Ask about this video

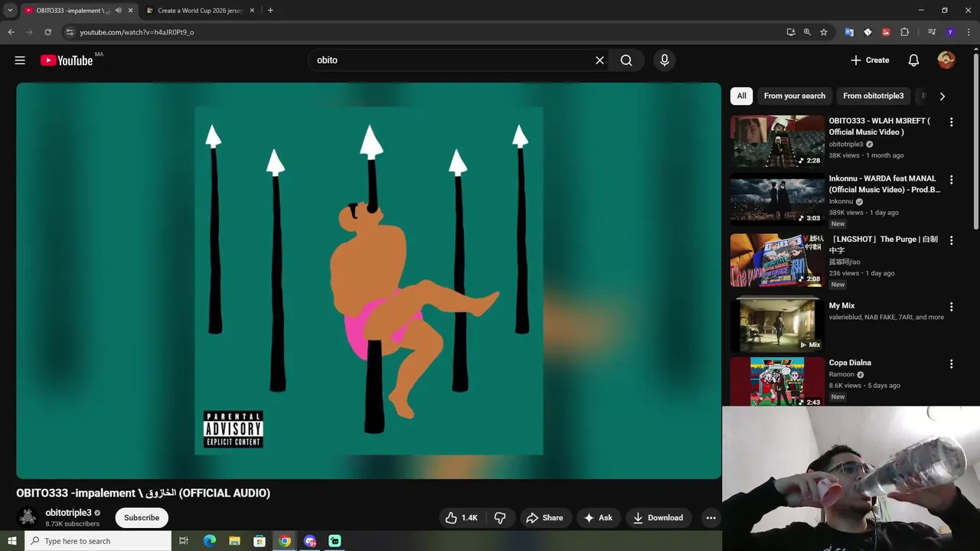click(598, 518)
